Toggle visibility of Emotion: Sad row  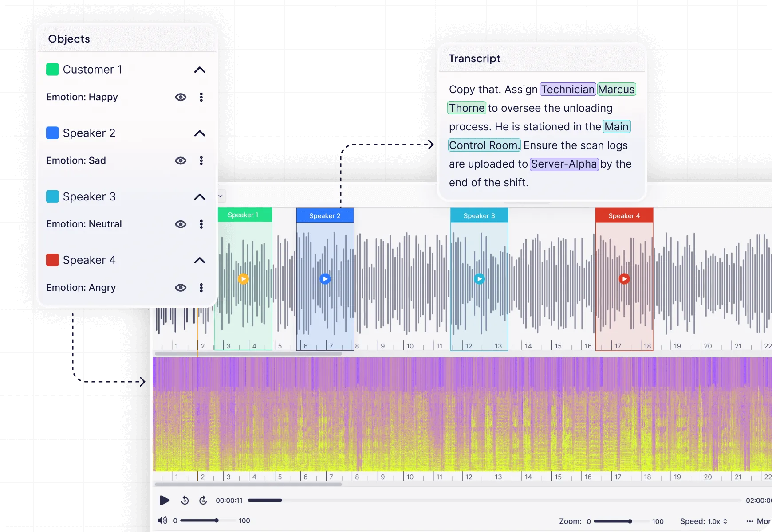[x=181, y=160]
